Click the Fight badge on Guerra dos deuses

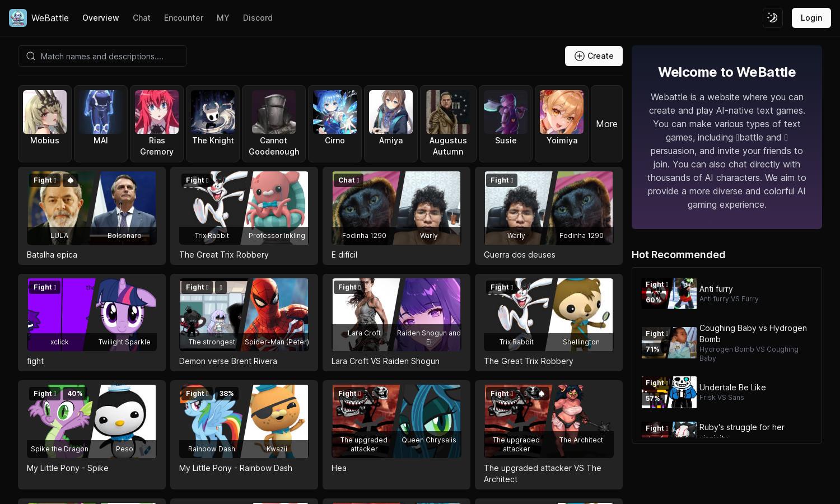click(x=502, y=180)
